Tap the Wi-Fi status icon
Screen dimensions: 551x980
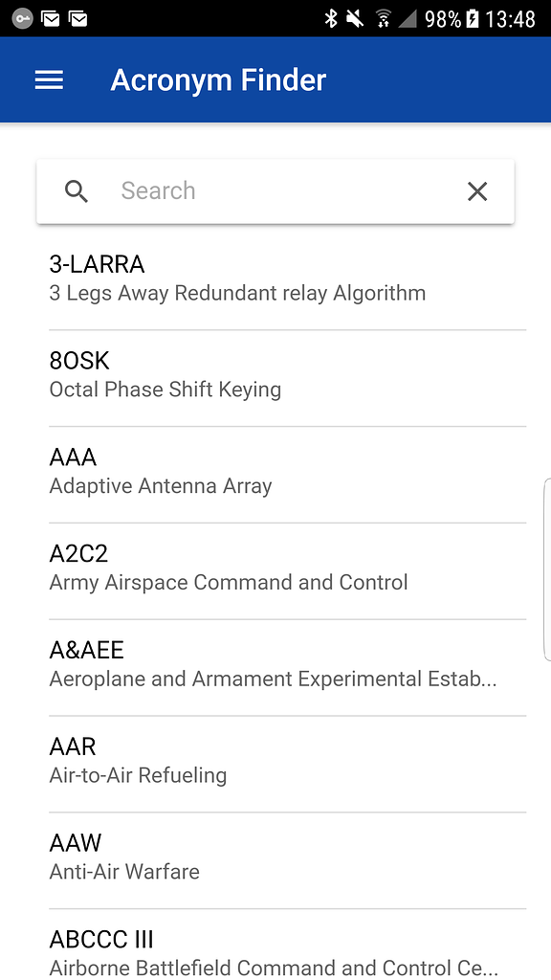coord(383,19)
